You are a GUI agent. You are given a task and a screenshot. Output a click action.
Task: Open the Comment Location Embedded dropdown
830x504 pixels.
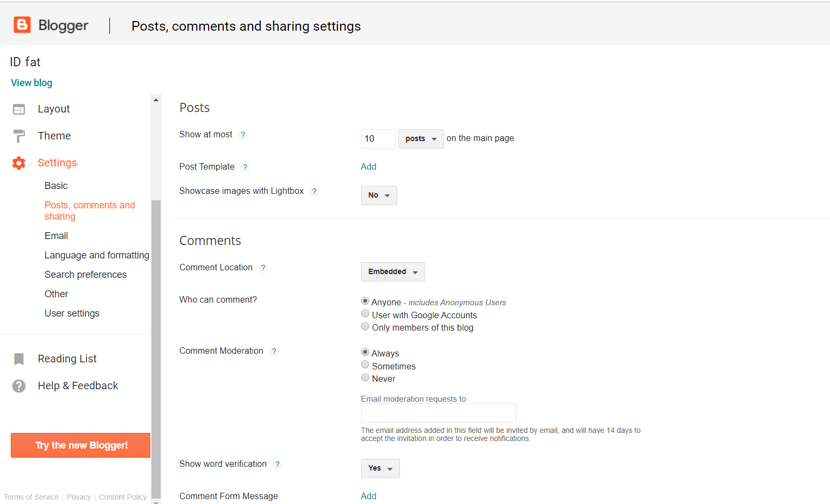click(x=393, y=272)
